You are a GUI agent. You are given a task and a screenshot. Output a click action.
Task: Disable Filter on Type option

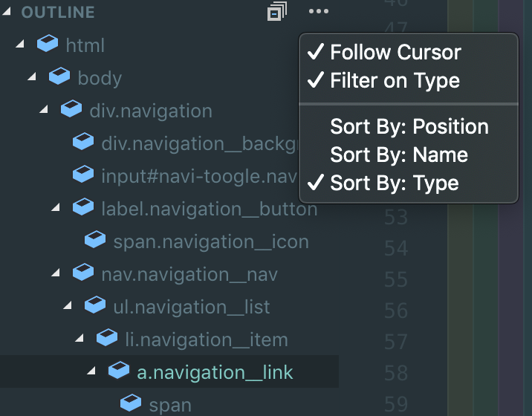click(x=395, y=81)
